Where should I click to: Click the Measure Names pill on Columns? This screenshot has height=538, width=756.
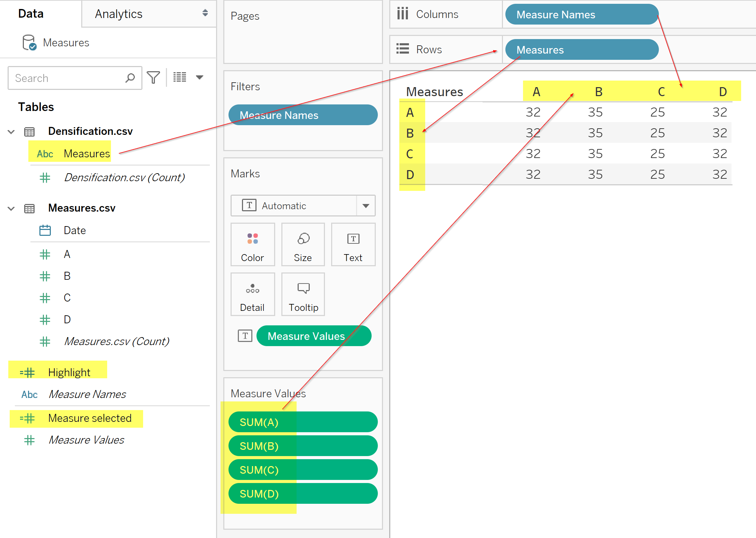point(581,15)
